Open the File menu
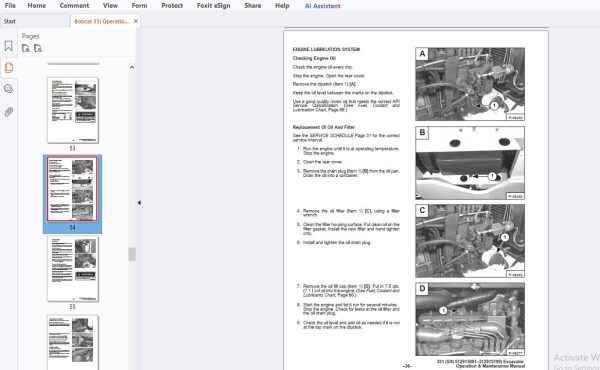Image resolution: width=600 pixels, height=370 pixels. point(10,5)
